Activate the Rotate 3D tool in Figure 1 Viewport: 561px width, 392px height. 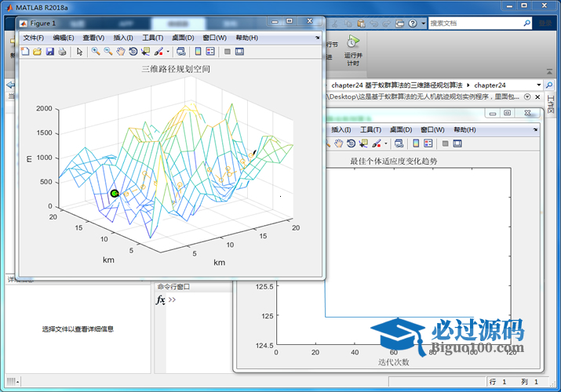pyautogui.click(x=133, y=52)
